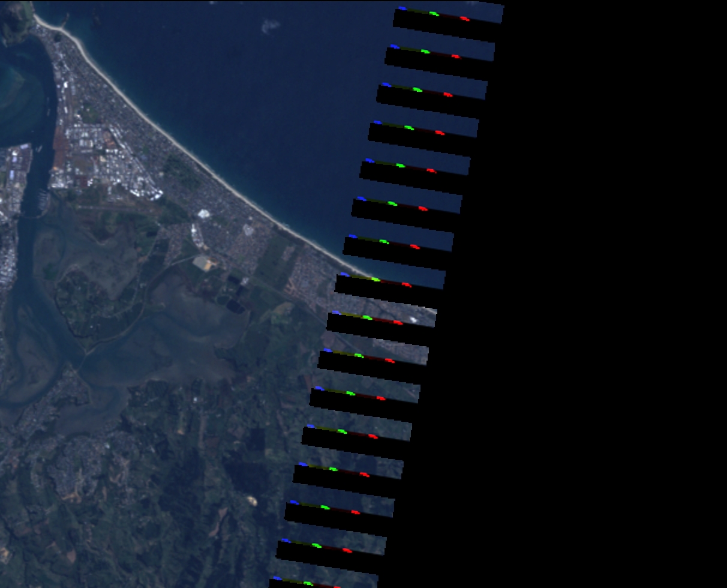Select the small tan clearing in the southern farmland
The height and width of the screenshot is (588, 727).
pyautogui.click(x=250, y=501)
